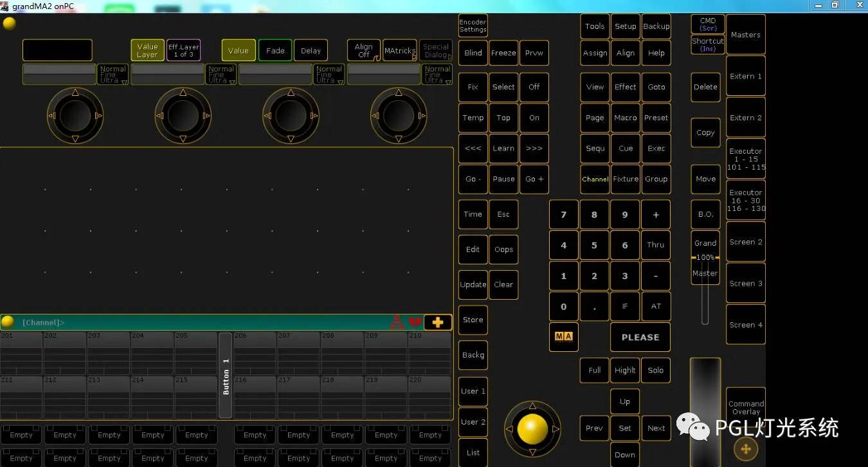Click the up arrow on the rightmost encoder
Screen dimensions: 868x467
pyautogui.click(x=399, y=93)
